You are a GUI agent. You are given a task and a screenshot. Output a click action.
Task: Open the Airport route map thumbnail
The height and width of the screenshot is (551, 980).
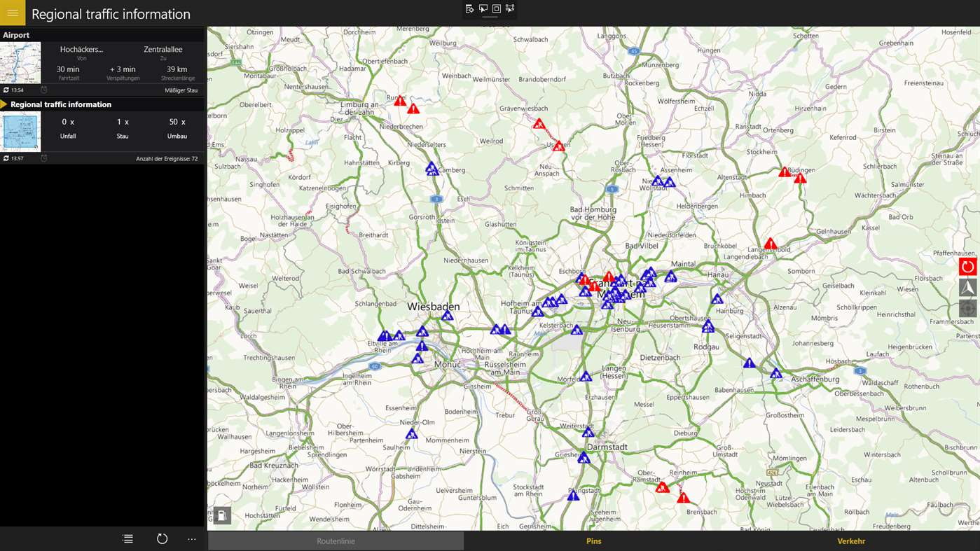(x=20, y=63)
